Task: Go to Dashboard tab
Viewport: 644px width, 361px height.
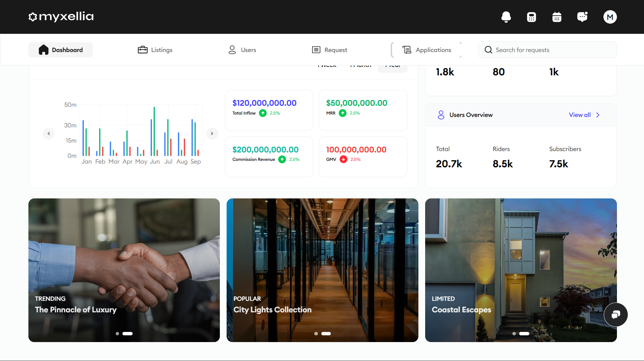Action: [x=61, y=50]
